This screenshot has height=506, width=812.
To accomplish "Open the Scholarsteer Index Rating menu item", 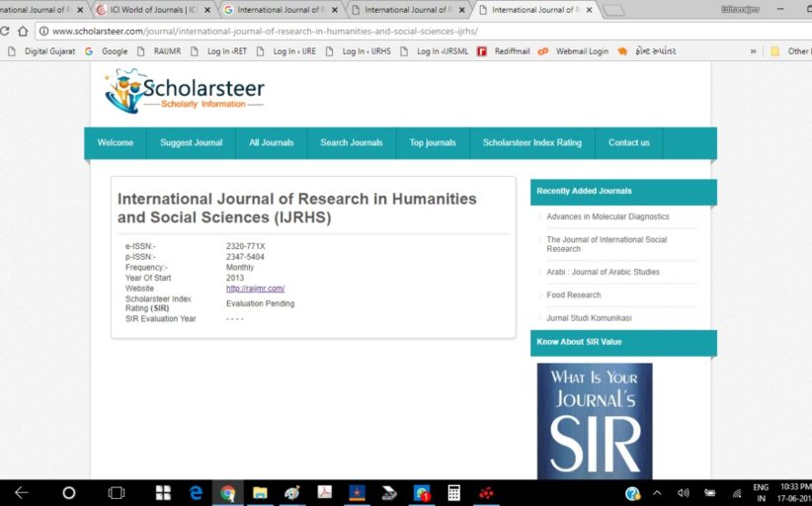I will click(x=532, y=143).
